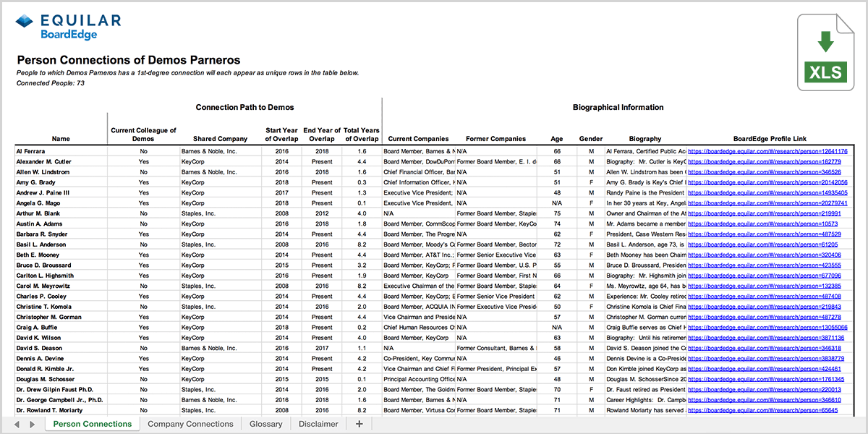868x434 pixels.
Task: Click the Connection Path to Demos heading
Action: [x=244, y=107]
